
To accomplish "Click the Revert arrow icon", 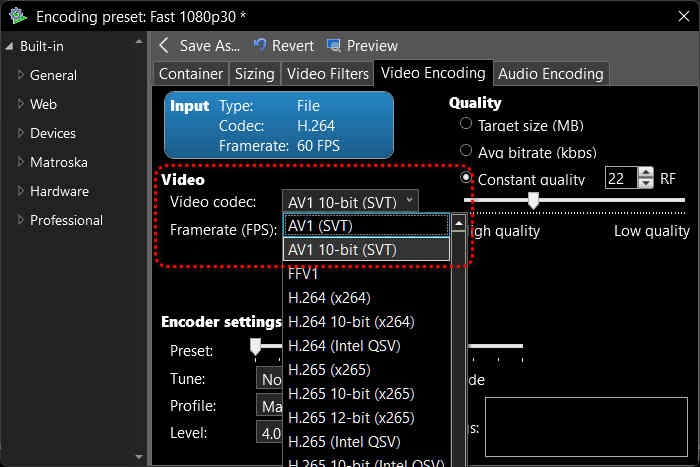I will [260, 45].
